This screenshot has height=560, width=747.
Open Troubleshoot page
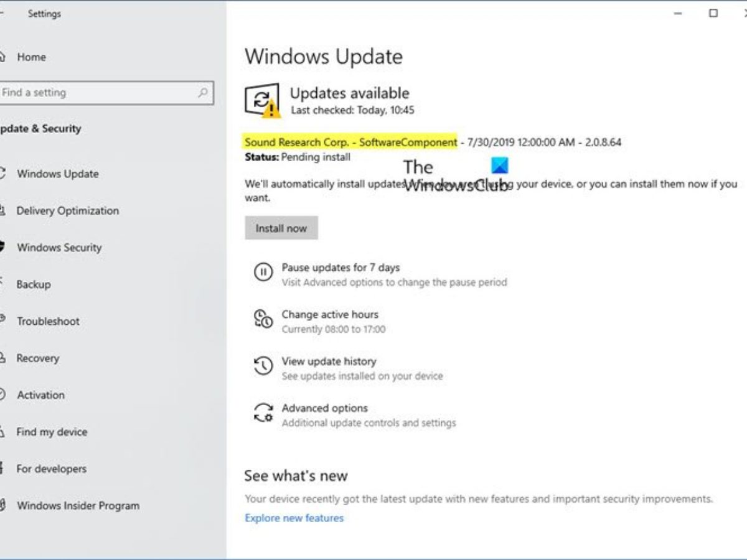point(48,322)
